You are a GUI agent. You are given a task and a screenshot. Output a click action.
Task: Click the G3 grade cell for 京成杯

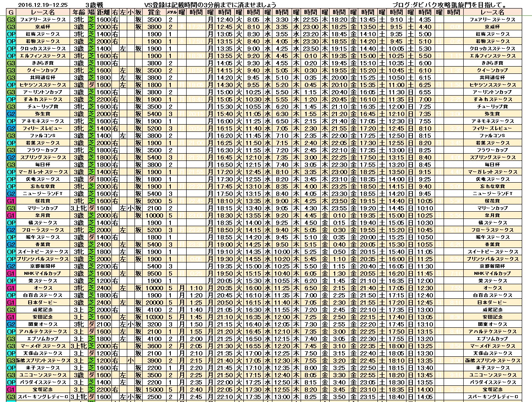tap(11, 27)
